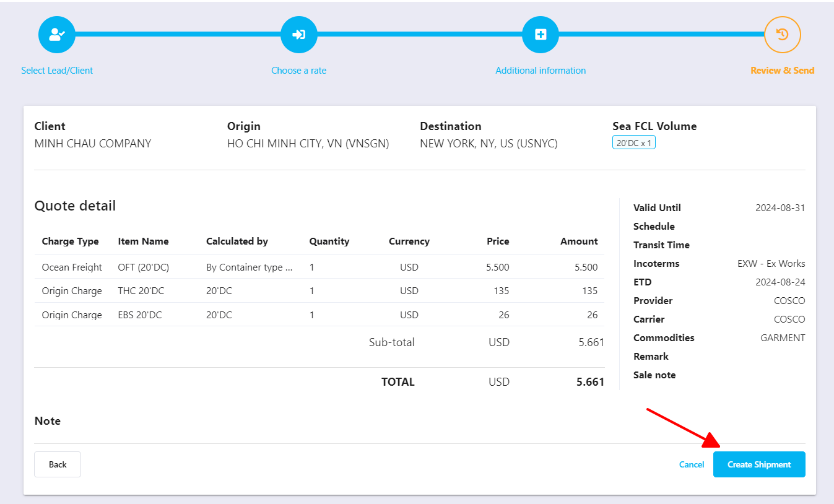
Task: Click the ETD date 2024-08-24
Action: coord(780,282)
